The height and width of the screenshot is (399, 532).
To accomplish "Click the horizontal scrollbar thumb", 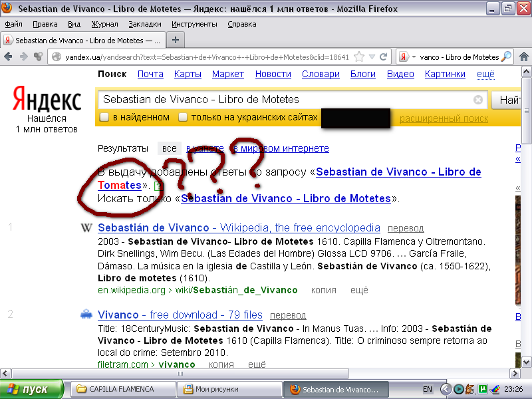I will click(x=180, y=374).
